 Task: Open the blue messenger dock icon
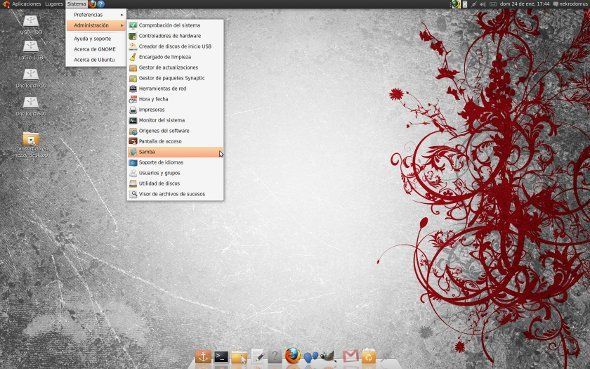310,357
